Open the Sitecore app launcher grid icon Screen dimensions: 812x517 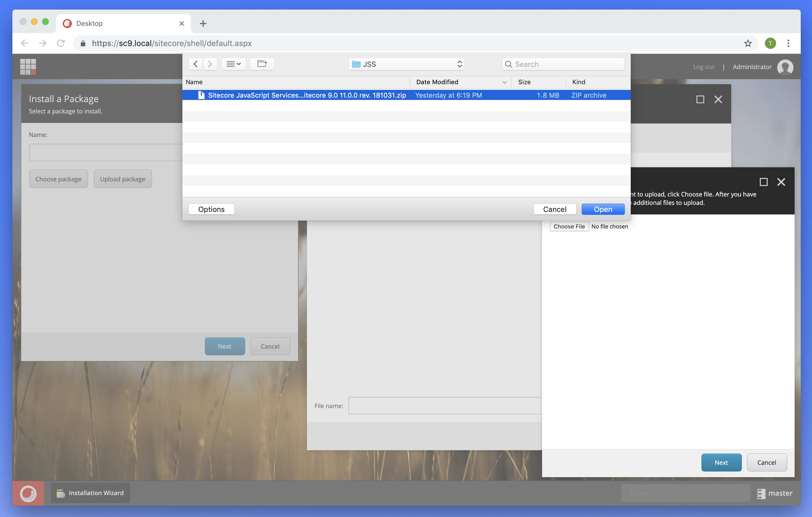pyautogui.click(x=28, y=67)
